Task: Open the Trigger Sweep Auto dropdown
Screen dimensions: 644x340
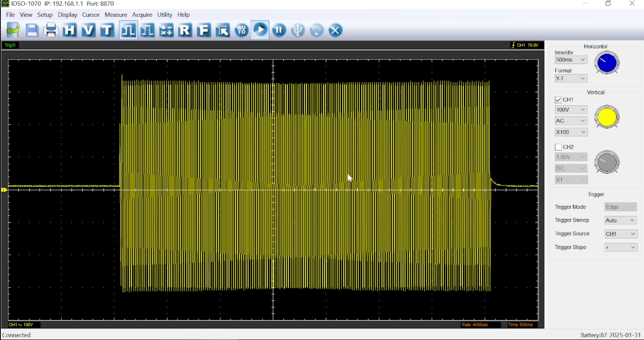Action: 620,220
